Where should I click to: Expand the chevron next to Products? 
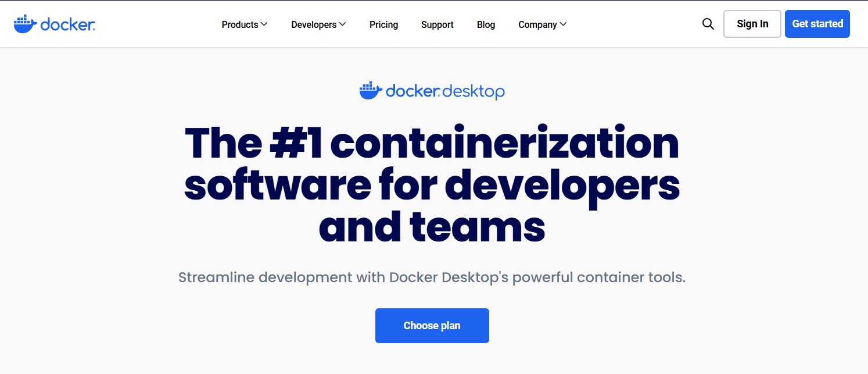(x=264, y=24)
